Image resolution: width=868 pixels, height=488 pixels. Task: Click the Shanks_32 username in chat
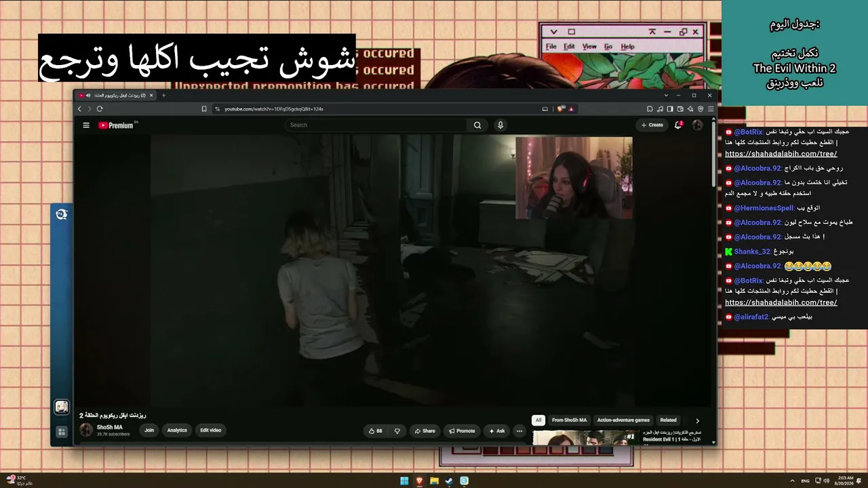pyautogui.click(x=753, y=251)
